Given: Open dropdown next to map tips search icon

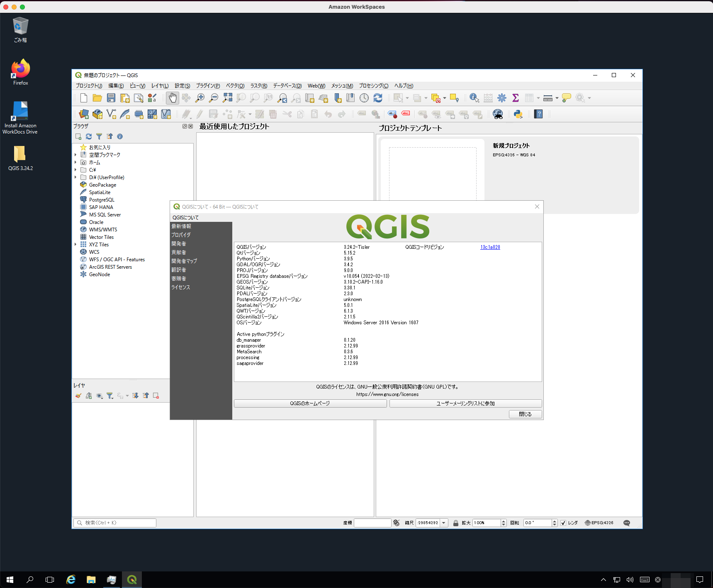Looking at the screenshot, I should pyautogui.click(x=589, y=98).
